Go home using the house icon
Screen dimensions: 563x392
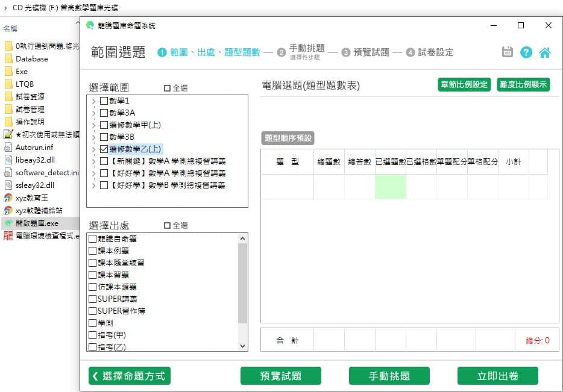point(545,52)
